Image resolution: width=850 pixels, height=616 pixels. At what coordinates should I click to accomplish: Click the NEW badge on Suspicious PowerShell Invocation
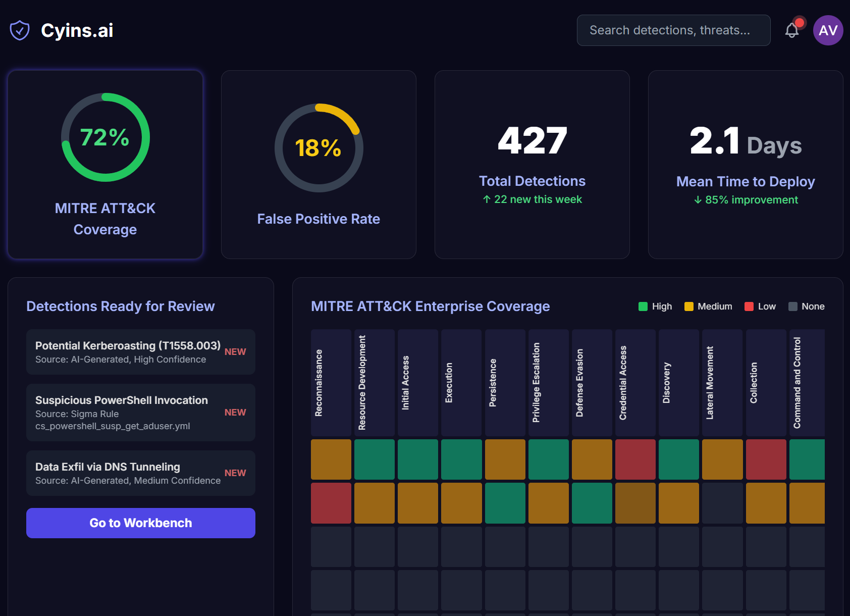coord(235,413)
